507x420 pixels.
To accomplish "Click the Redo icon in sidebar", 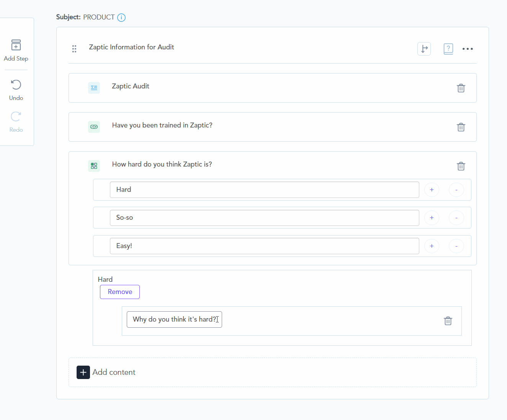I will 16,116.
